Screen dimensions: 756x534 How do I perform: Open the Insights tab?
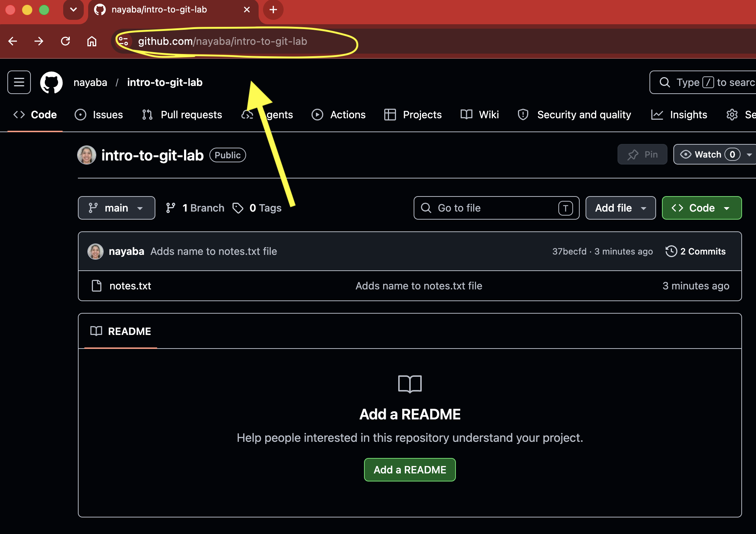[679, 115]
